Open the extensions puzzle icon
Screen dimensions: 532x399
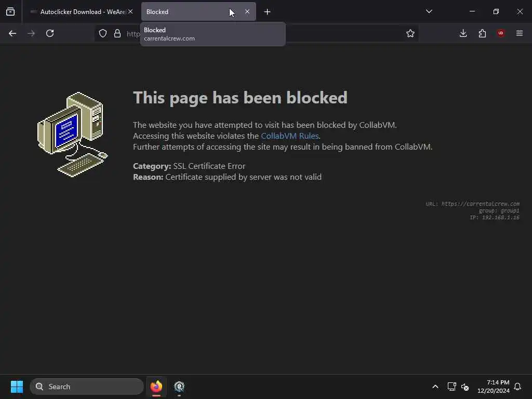pyautogui.click(x=482, y=33)
